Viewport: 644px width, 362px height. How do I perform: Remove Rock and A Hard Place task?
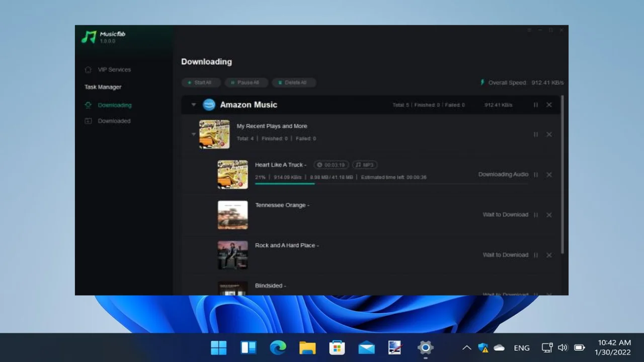(549, 255)
